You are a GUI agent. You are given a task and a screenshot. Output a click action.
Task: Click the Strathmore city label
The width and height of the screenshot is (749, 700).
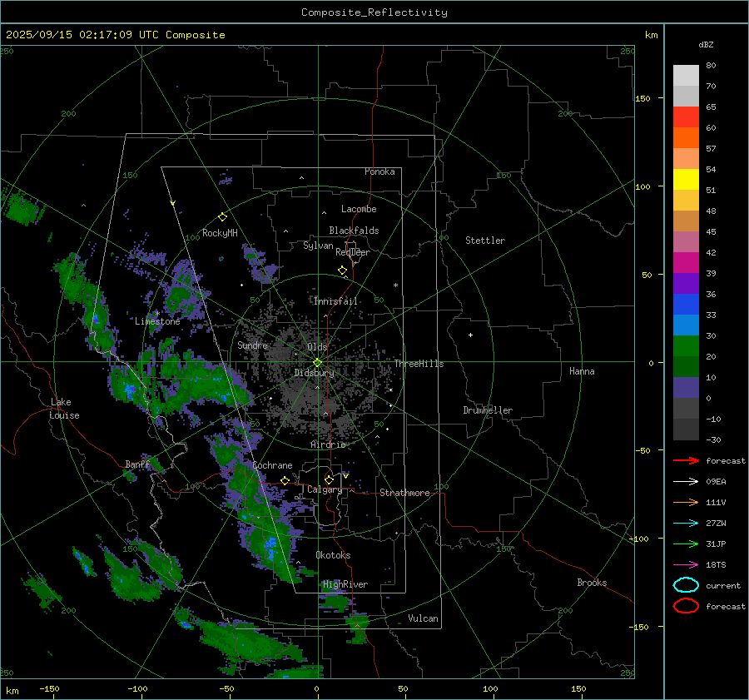coord(404,493)
